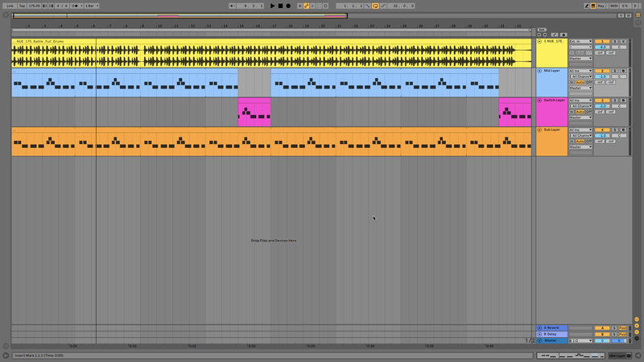644x362 pixels.
Task: Toggle Sub Layer track activator 4
Action: pyautogui.click(x=602, y=130)
